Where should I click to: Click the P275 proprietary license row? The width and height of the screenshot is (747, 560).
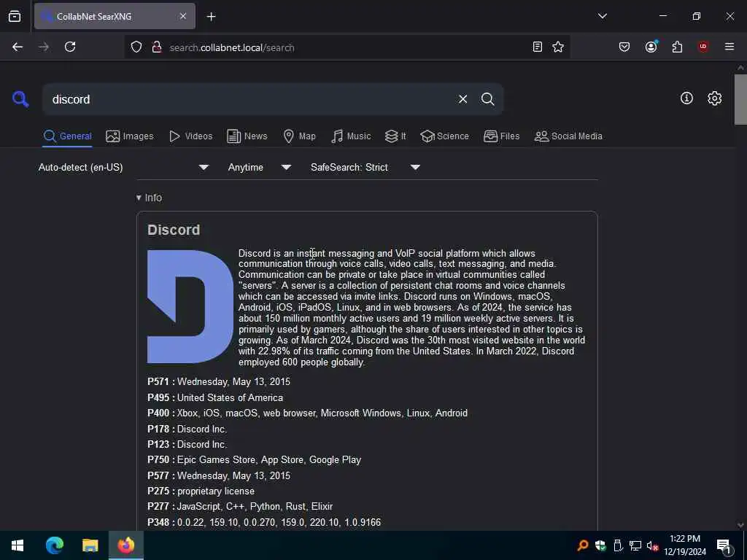[x=201, y=491]
